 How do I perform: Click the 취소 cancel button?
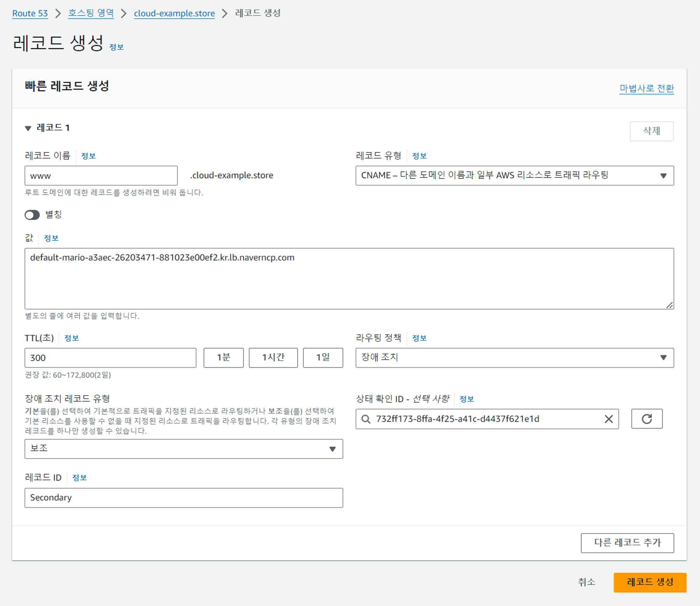coord(586,582)
